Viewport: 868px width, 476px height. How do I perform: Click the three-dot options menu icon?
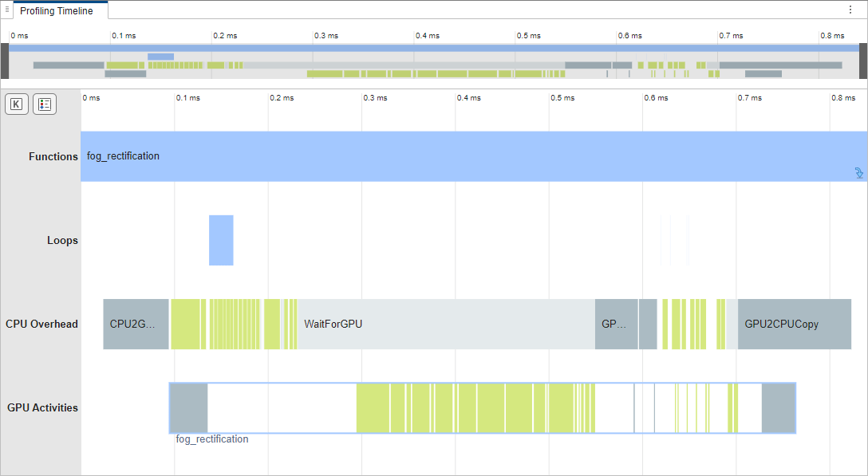point(850,10)
